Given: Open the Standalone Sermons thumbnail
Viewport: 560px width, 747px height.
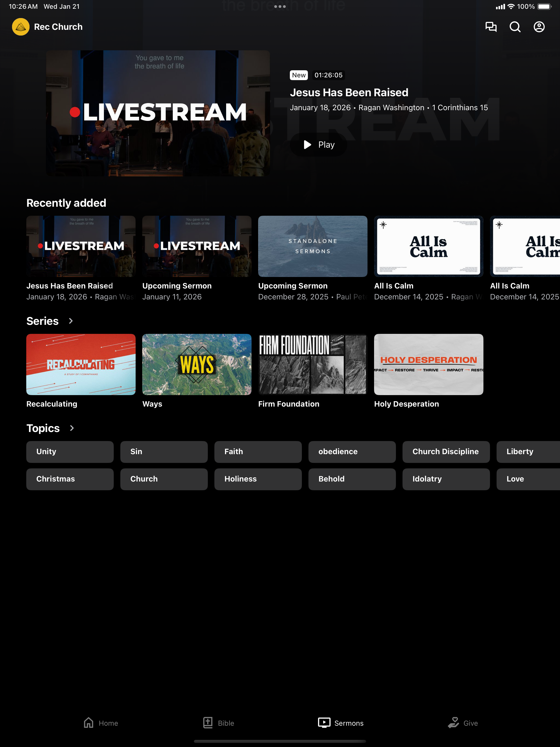Looking at the screenshot, I should coord(313,246).
